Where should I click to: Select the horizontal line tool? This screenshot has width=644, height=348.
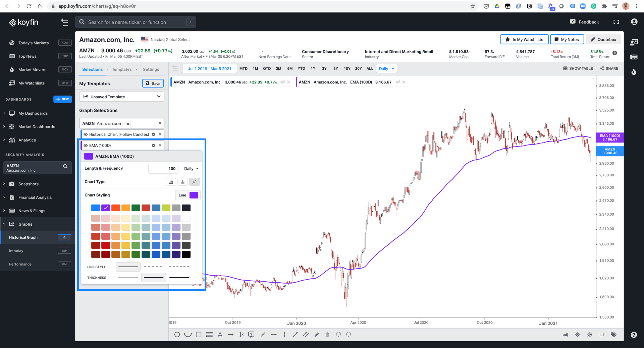(274, 335)
